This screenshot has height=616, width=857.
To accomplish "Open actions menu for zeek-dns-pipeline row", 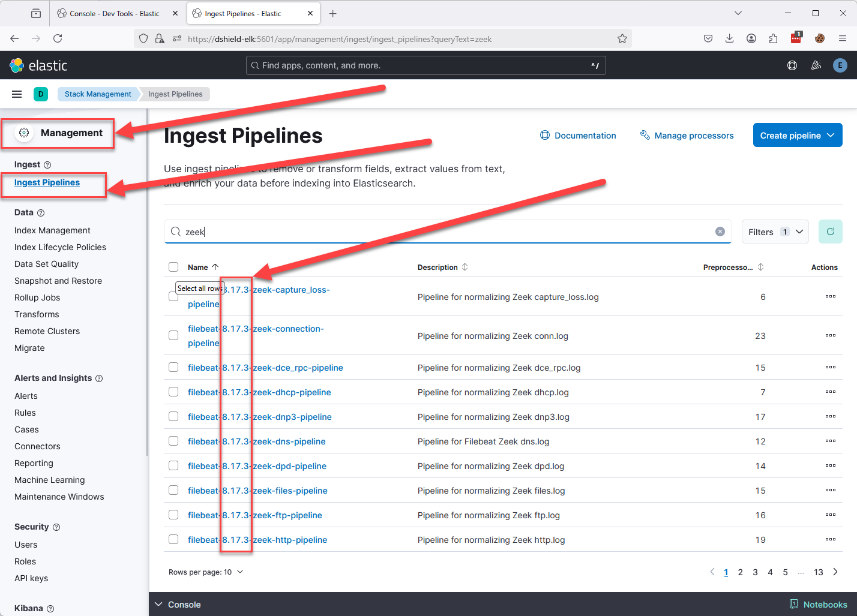I will click(830, 441).
